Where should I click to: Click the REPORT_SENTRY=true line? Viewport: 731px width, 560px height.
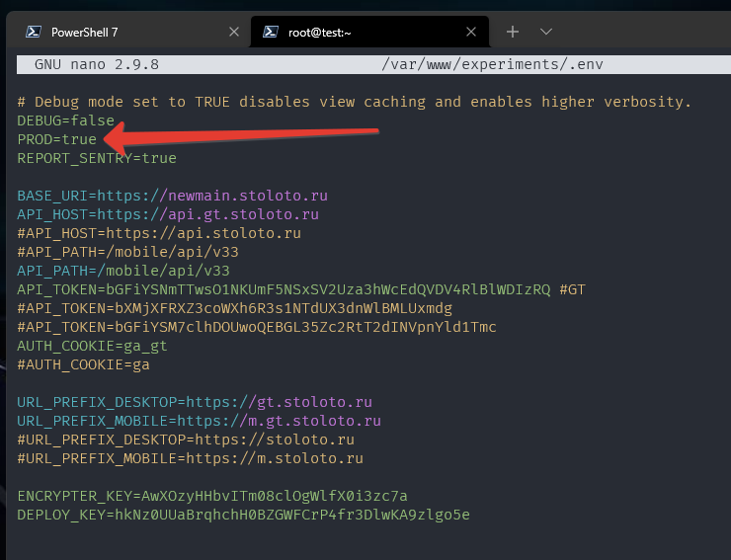(97, 158)
